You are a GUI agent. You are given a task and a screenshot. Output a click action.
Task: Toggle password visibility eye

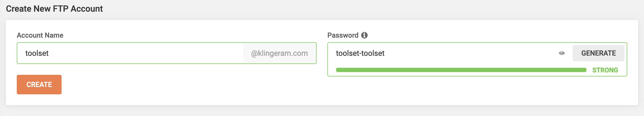(562, 53)
